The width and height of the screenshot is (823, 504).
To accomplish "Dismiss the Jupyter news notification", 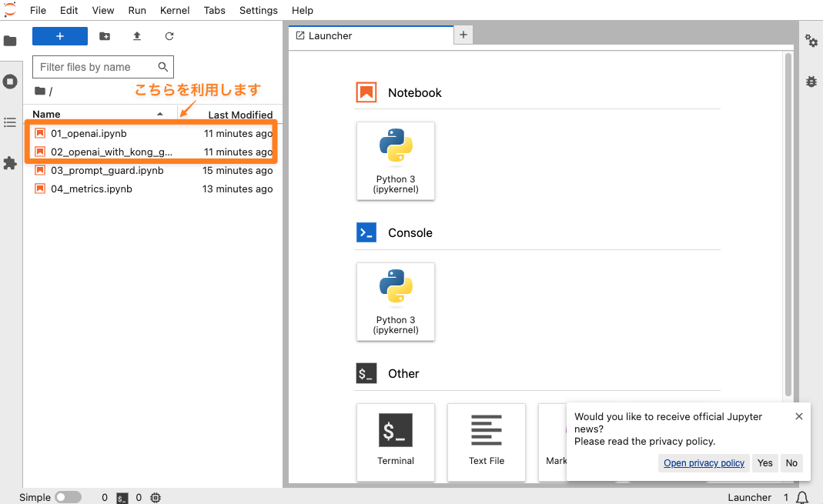I will point(798,416).
